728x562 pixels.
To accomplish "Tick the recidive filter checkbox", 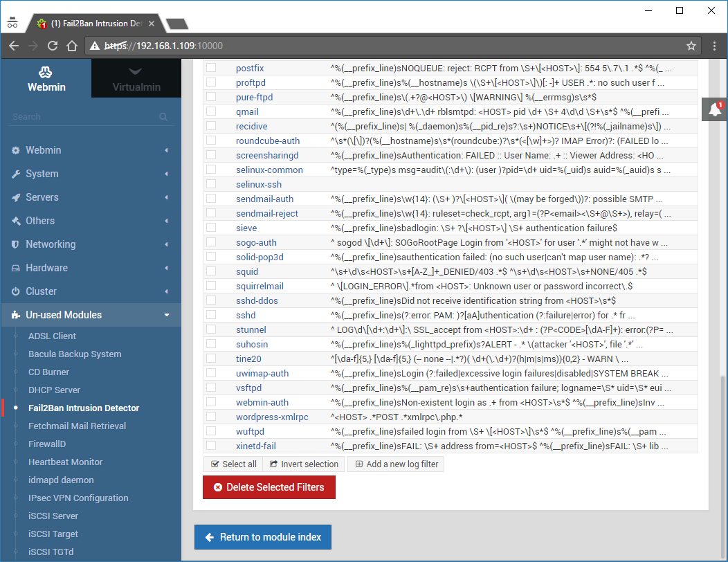I will coord(211,126).
